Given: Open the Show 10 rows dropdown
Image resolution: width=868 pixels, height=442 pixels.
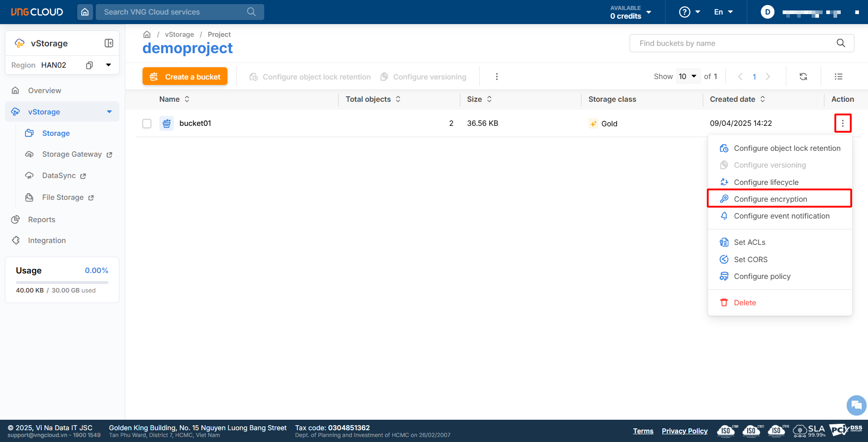Looking at the screenshot, I should [x=688, y=76].
